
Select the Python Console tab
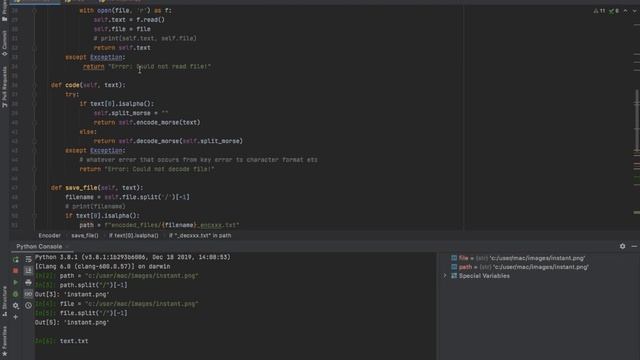click(x=39, y=247)
